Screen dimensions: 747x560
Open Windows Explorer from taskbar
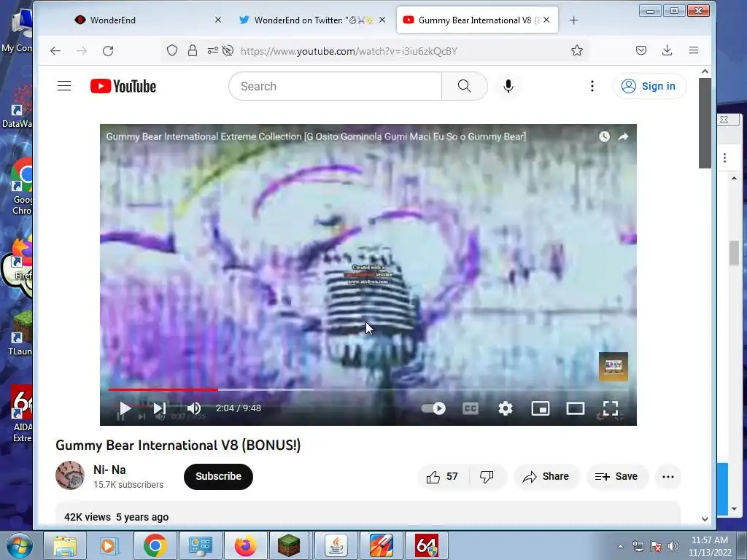[65, 545]
